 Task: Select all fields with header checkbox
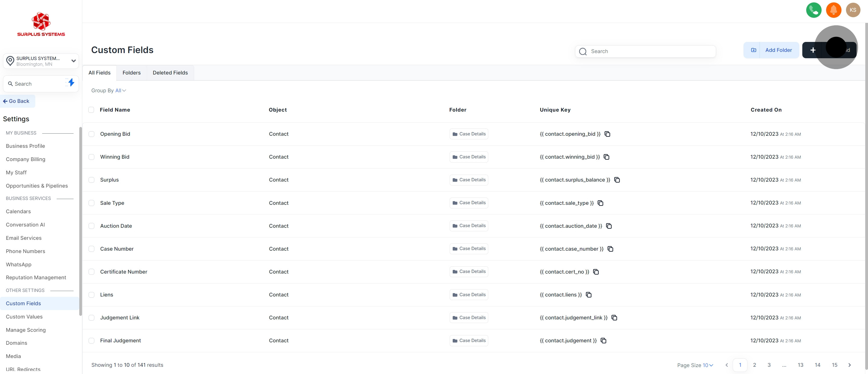click(91, 110)
